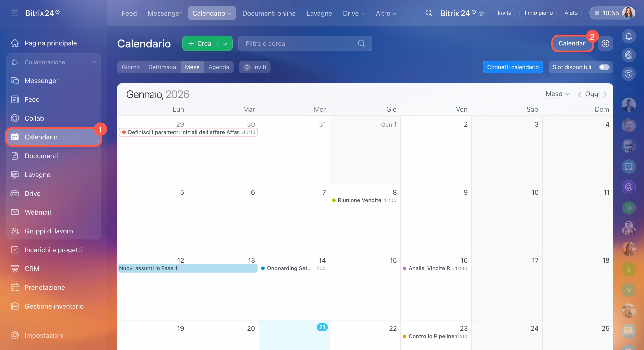The height and width of the screenshot is (350, 644).
Task: Open Webmail from the sidebar
Action: click(x=38, y=212)
